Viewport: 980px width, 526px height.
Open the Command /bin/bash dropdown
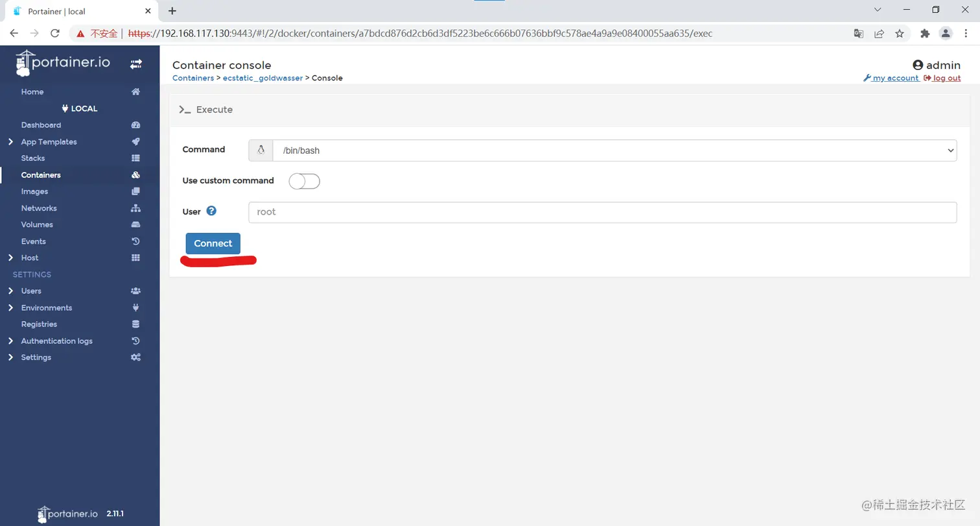pos(614,150)
